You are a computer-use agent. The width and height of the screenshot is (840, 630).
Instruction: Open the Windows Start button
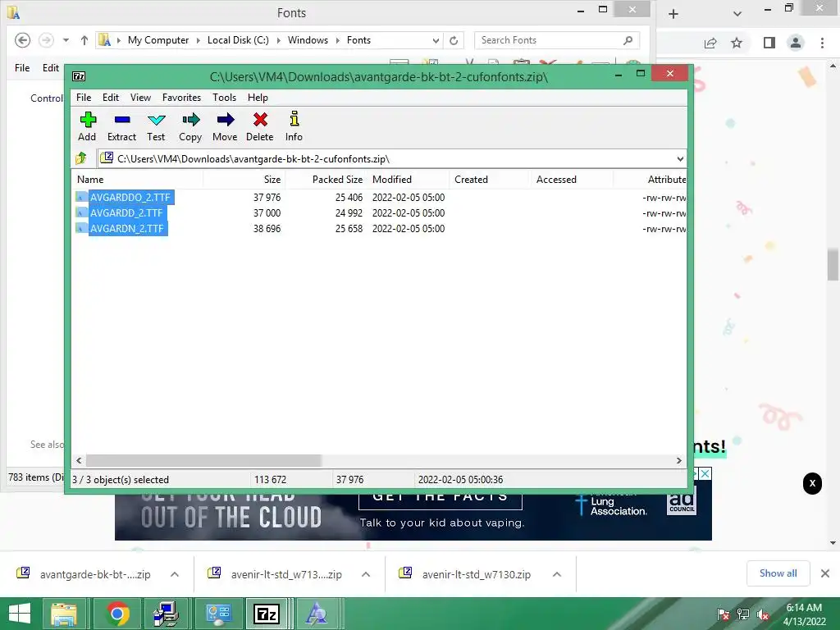click(x=20, y=614)
